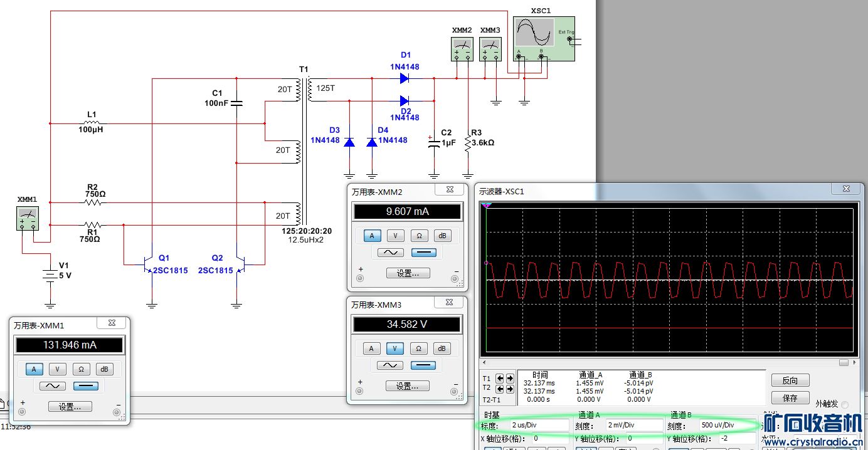Move cursor T2 right with arrow
Screen dimensions: 868x450
pyautogui.click(x=510, y=389)
